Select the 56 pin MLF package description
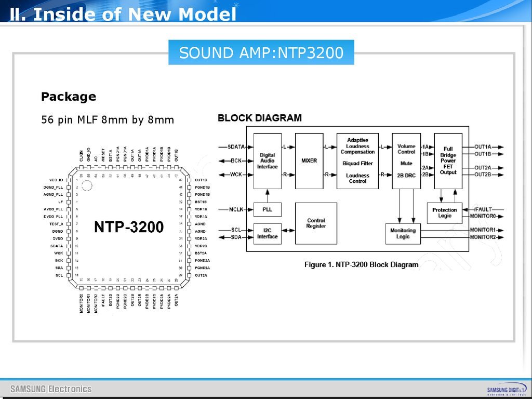This screenshot has width=532, height=399. [x=108, y=120]
